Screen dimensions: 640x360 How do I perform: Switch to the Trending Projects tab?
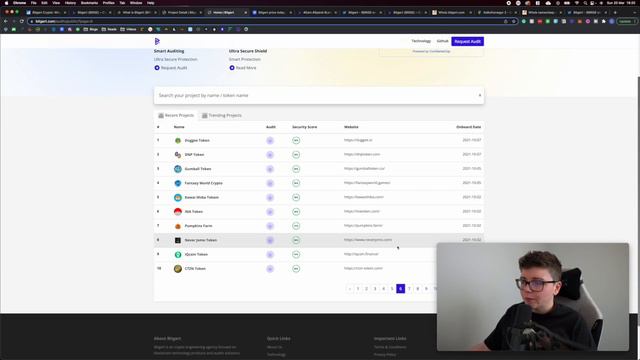coord(222,116)
